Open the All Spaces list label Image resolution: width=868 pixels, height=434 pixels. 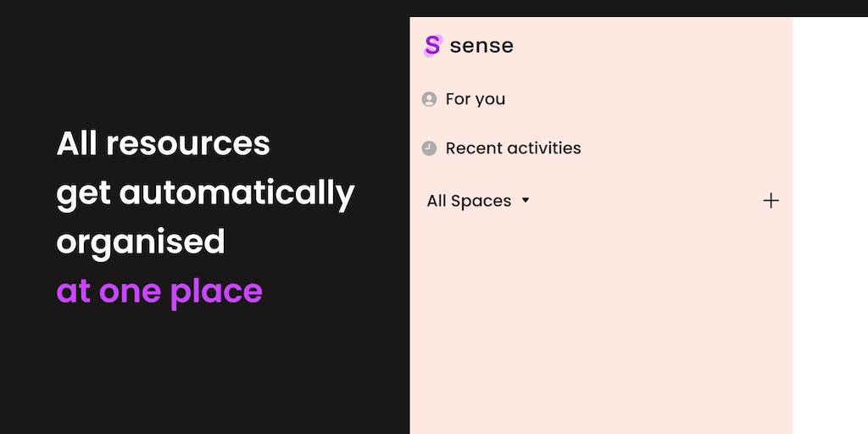click(469, 201)
